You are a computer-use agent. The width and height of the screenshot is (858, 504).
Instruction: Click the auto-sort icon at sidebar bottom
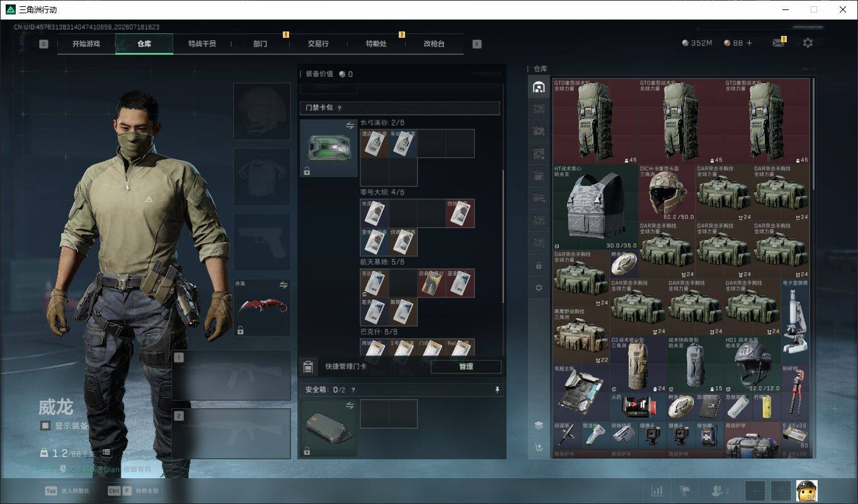(x=539, y=447)
